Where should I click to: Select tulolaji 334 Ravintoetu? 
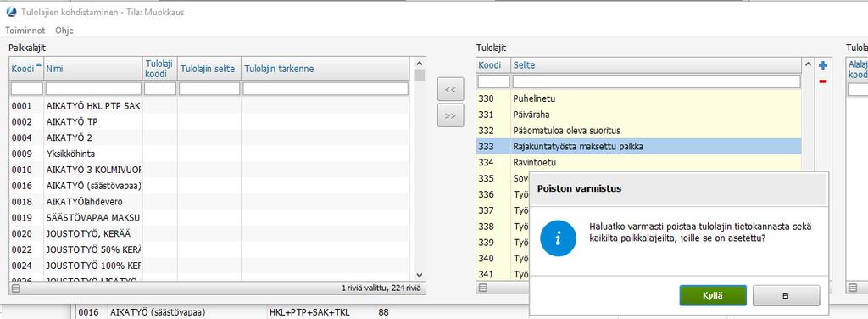pos(639,163)
